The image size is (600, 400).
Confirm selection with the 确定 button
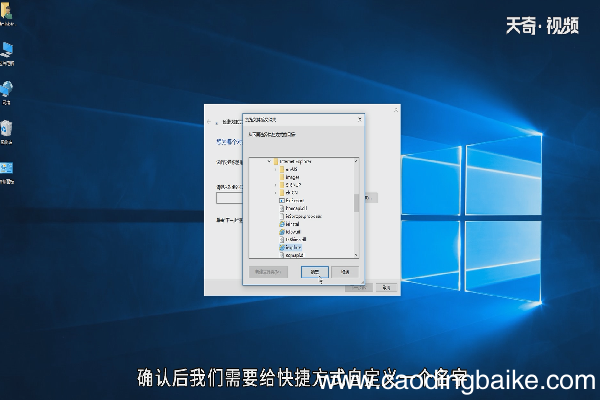[315, 272]
